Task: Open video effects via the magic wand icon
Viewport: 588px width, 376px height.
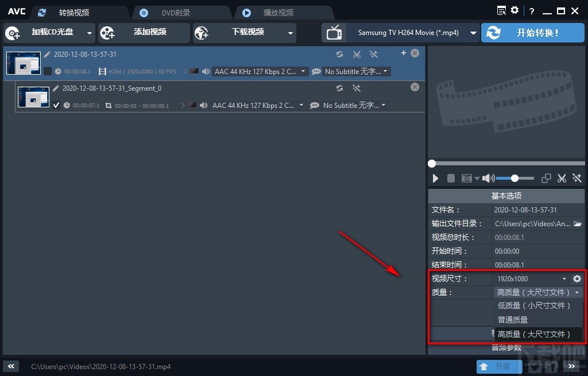Action: click(373, 53)
